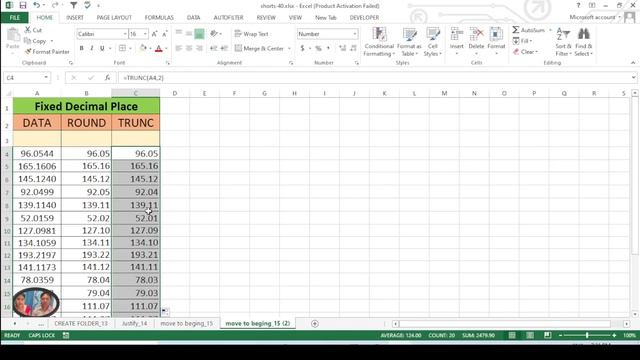The height and width of the screenshot is (360, 640).
Task: Cut the selection with Cut
Action: (33, 30)
